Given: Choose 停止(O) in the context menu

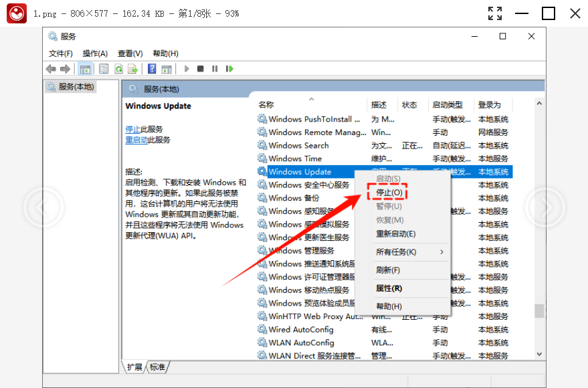Looking at the screenshot, I should coord(389,193).
